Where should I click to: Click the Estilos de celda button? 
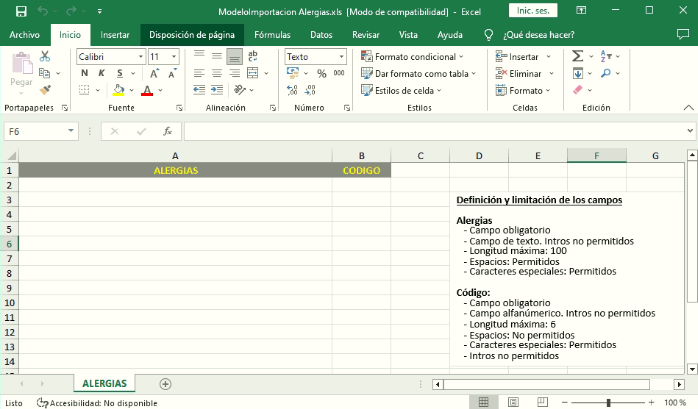(405, 90)
